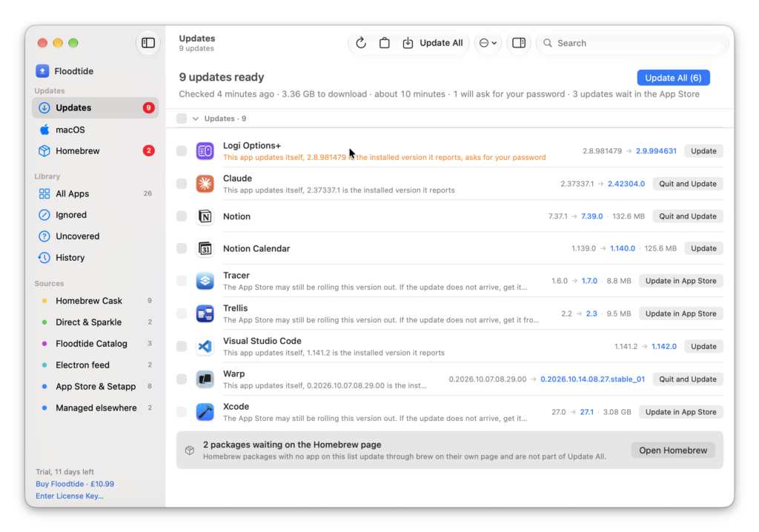Click Xcode new version 27.1
This screenshot has height=532, width=759.
pyautogui.click(x=587, y=412)
